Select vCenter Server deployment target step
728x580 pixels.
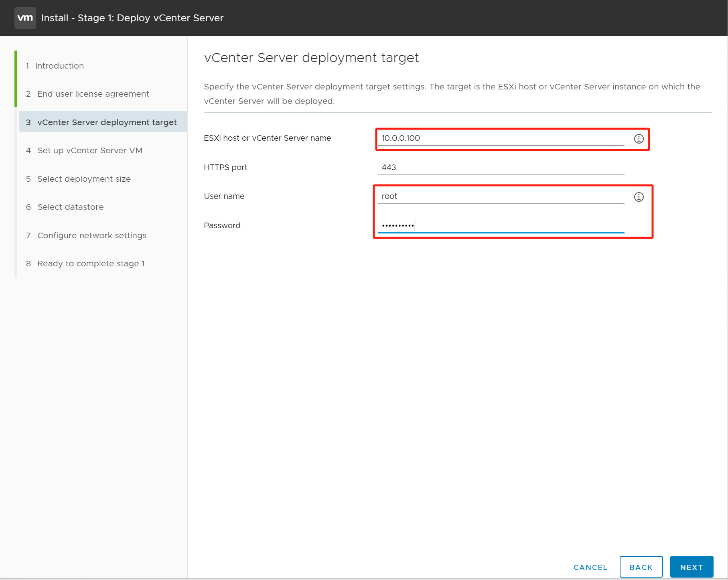pyautogui.click(x=107, y=122)
